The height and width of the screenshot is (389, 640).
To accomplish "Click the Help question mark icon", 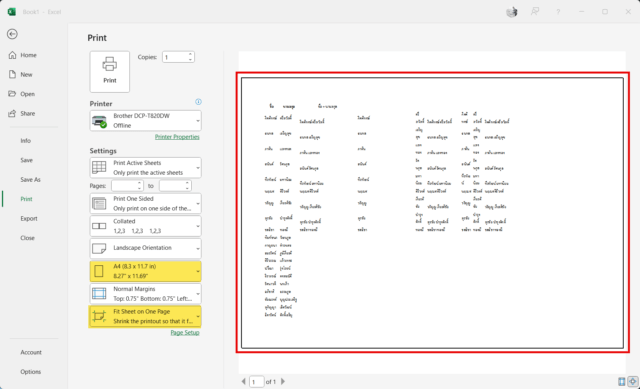I will click(558, 12).
